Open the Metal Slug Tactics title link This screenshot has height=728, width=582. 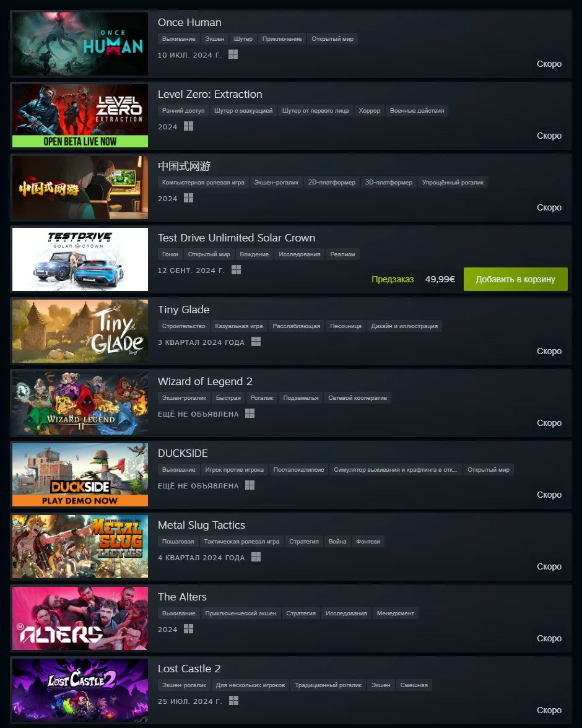[201, 525]
